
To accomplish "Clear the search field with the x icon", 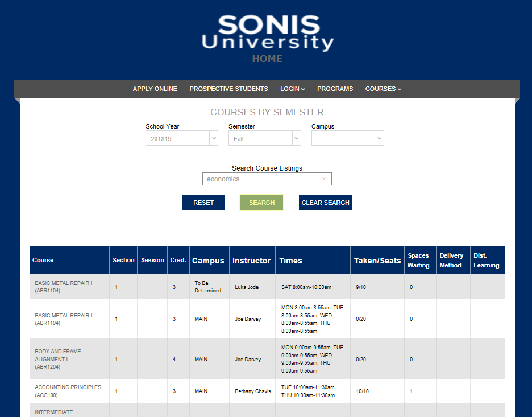I will (324, 179).
